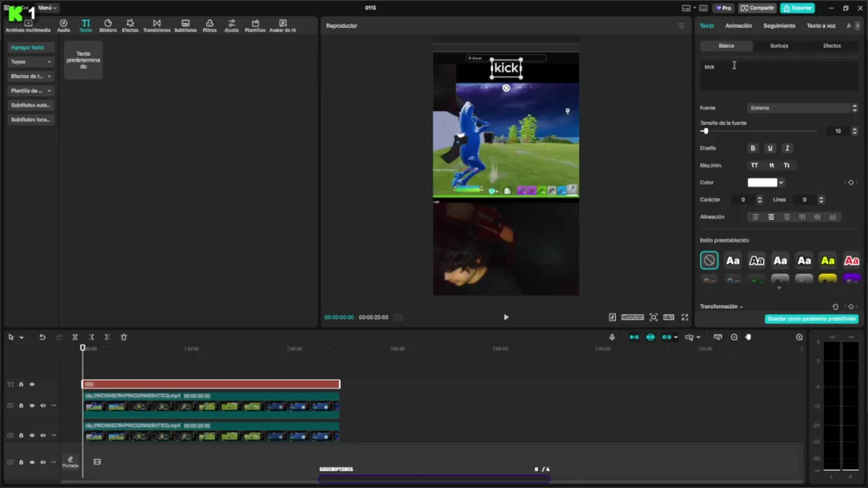
Task: Toggle visibility eye of kick text track
Action: pyautogui.click(x=31, y=384)
